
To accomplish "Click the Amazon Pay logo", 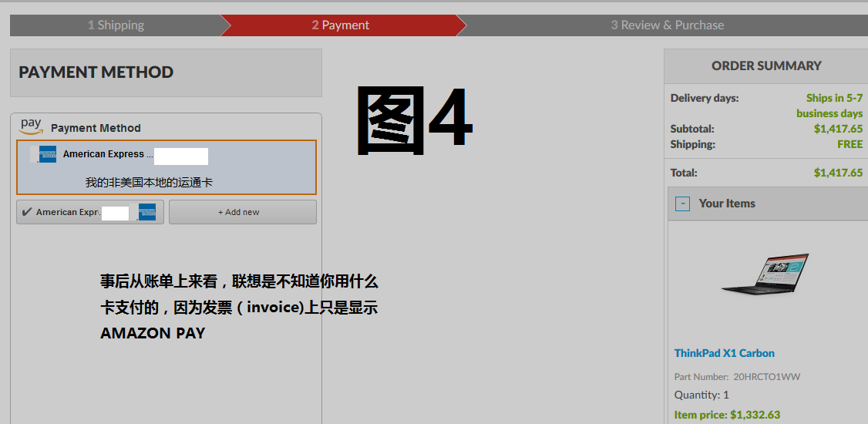I will pos(32,126).
